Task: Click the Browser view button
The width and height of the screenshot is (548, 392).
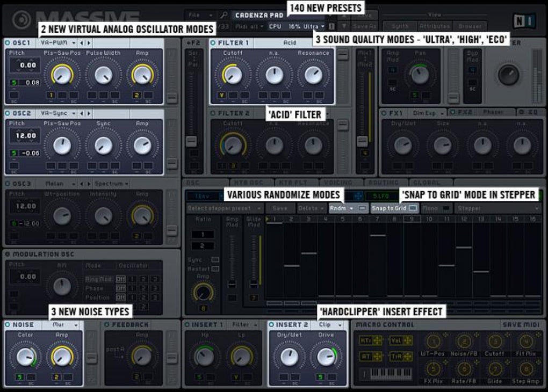Action: click(x=470, y=26)
